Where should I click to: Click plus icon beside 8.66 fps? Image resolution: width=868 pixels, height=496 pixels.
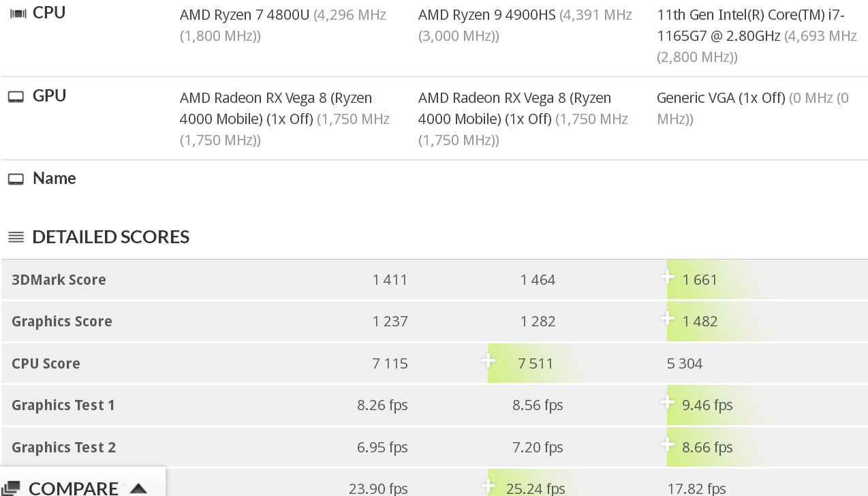(668, 445)
